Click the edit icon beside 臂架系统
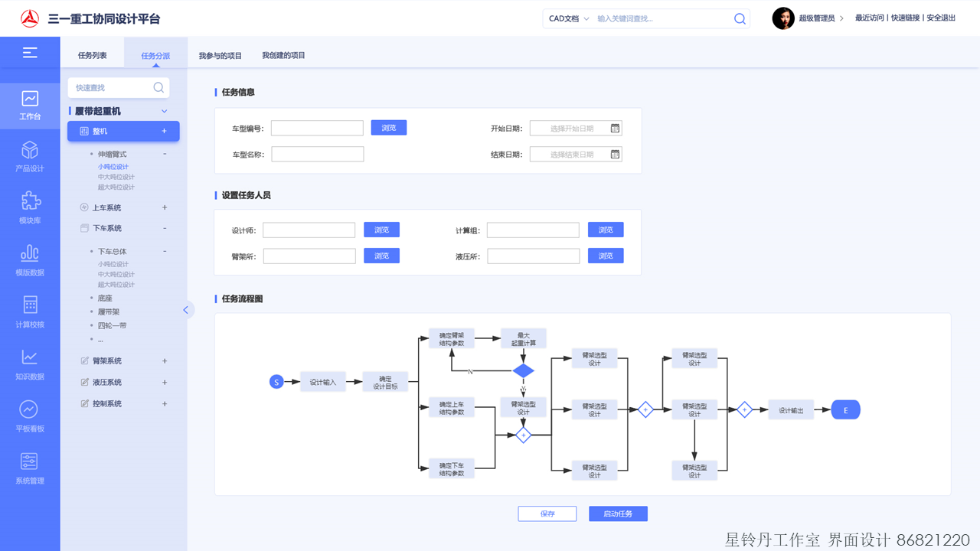 coord(85,360)
